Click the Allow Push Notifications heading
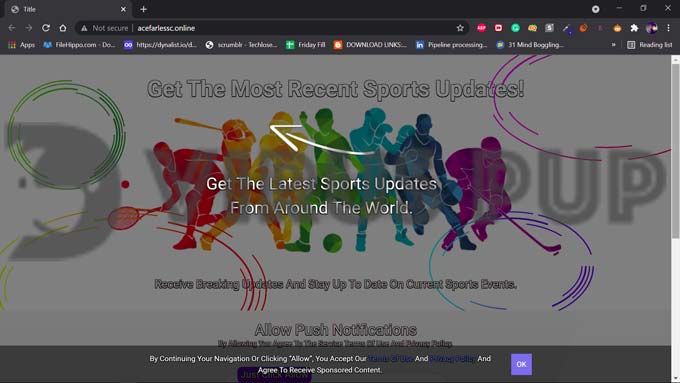 pos(336,330)
